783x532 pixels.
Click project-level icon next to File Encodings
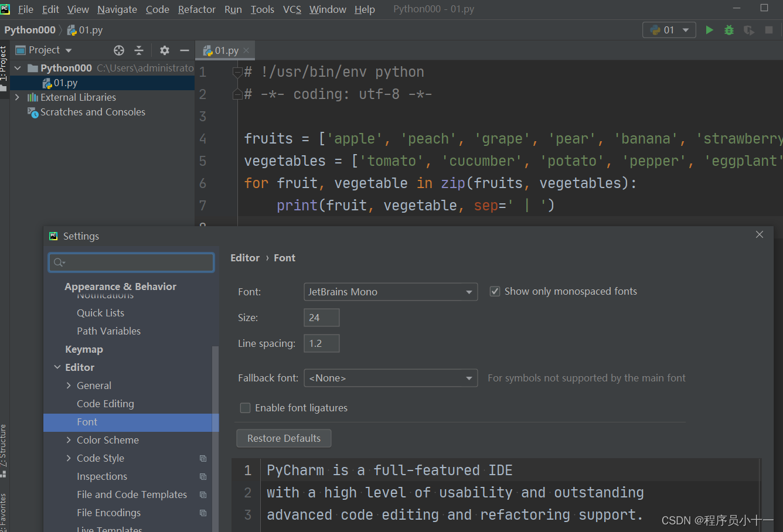point(203,513)
